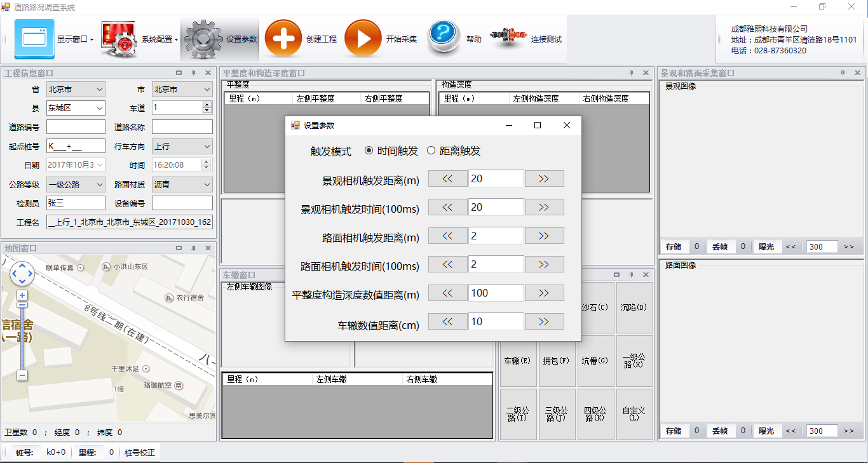
Task: Click 曝光 in the 路面图像 pane
Action: (766, 431)
